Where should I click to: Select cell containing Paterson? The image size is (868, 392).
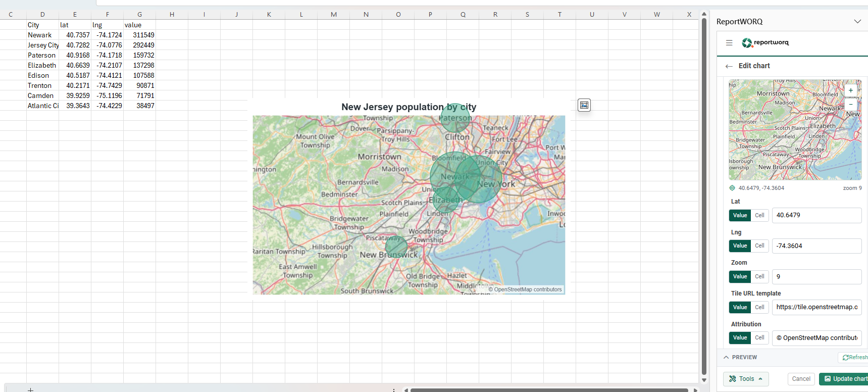[x=42, y=55]
